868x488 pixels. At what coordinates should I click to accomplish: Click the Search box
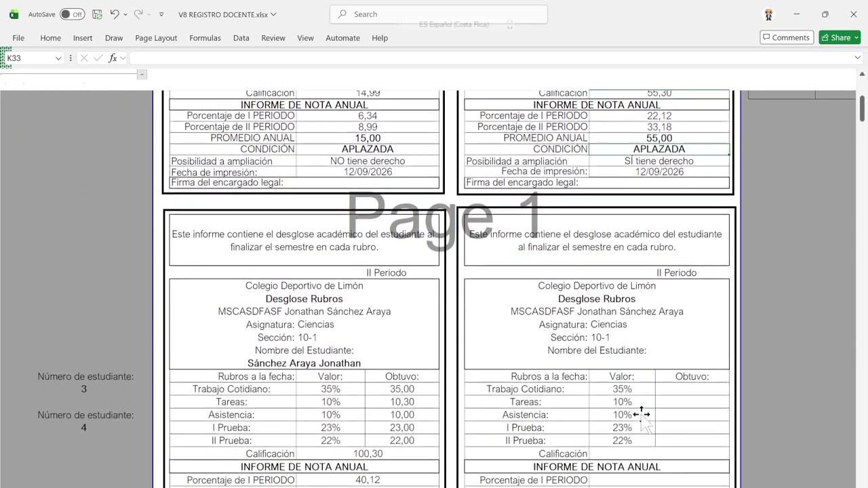439,14
